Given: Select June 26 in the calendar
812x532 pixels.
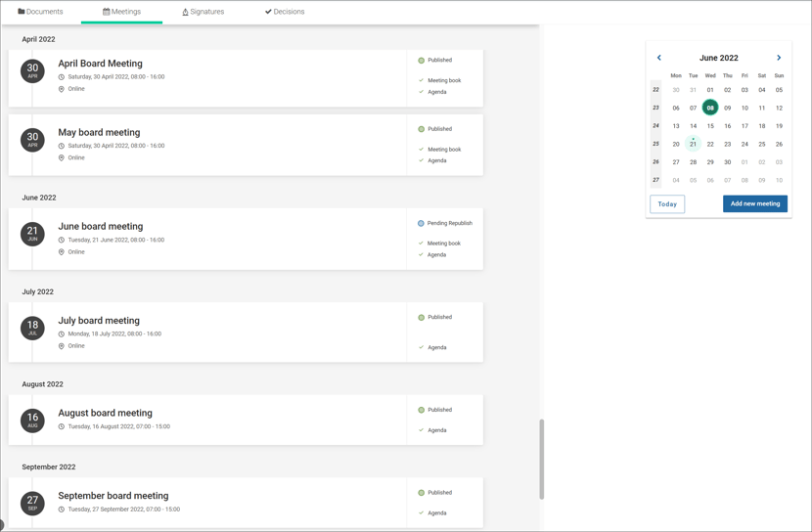Looking at the screenshot, I should click(x=779, y=144).
